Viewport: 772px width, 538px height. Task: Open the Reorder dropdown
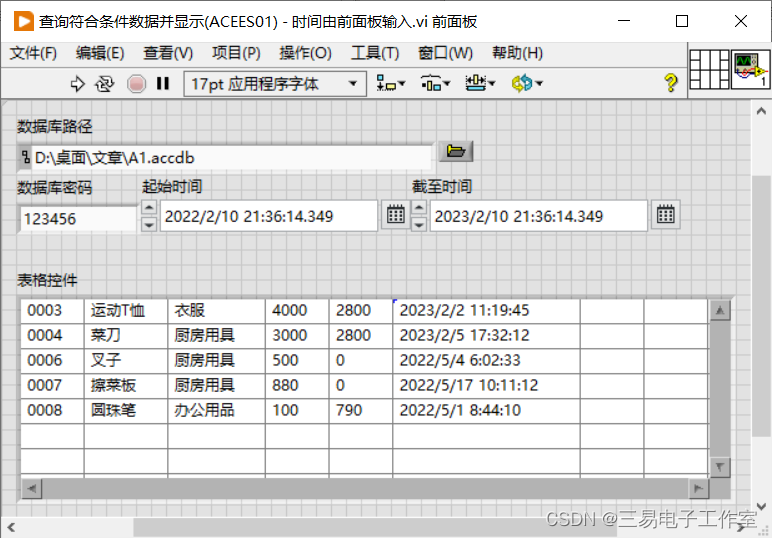pyautogui.click(x=527, y=84)
